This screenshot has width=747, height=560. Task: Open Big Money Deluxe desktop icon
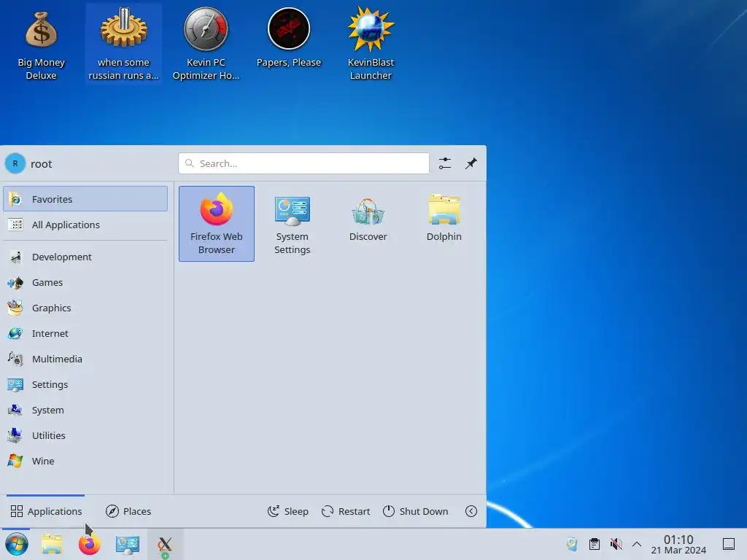(41, 44)
